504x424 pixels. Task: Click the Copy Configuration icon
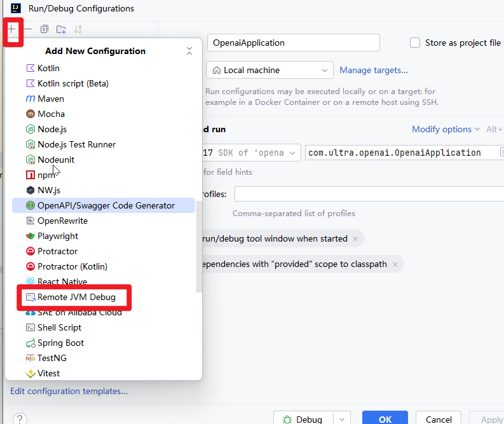tap(44, 29)
